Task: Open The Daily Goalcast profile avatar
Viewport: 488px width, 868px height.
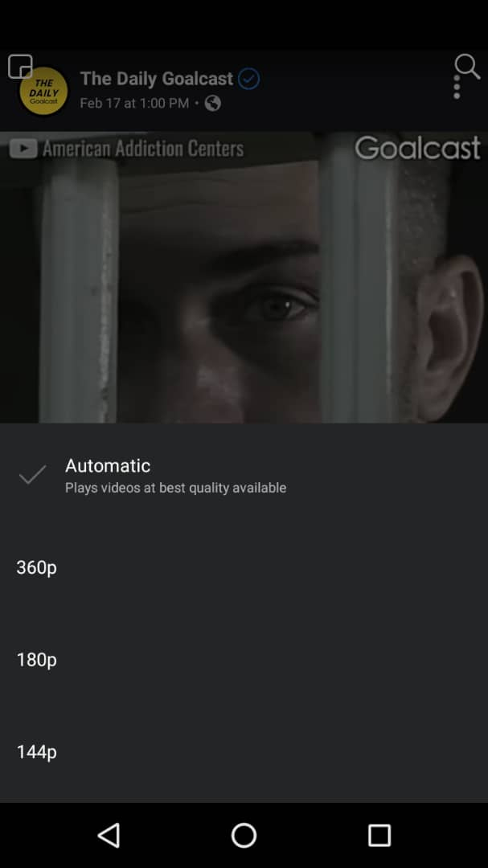Action: (x=43, y=92)
